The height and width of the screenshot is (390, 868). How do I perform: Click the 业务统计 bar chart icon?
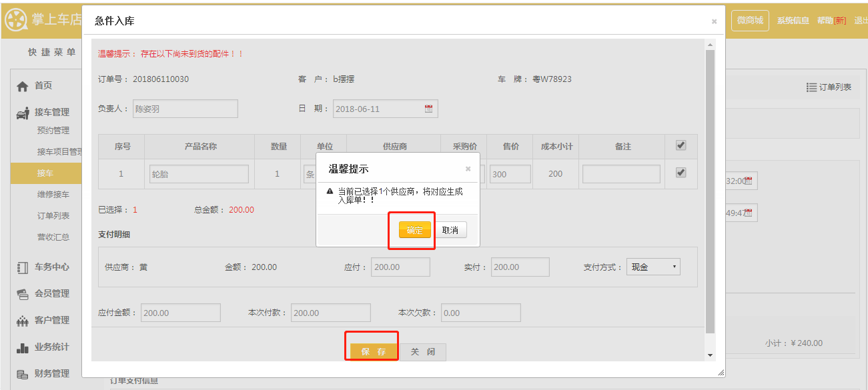pyautogui.click(x=22, y=347)
